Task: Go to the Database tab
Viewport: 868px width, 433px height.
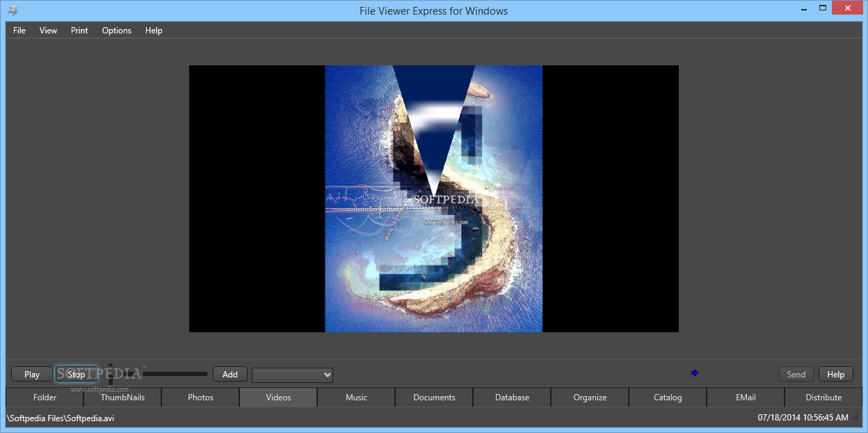Action: 513,398
